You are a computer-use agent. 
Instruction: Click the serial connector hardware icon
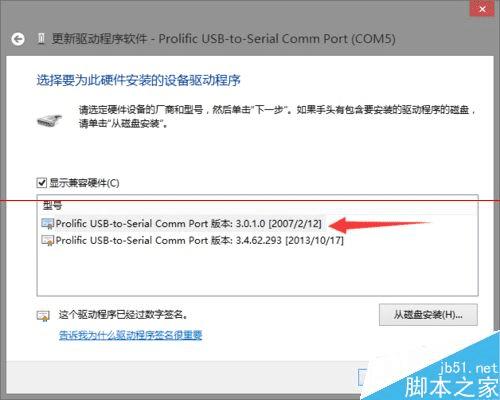[50, 120]
